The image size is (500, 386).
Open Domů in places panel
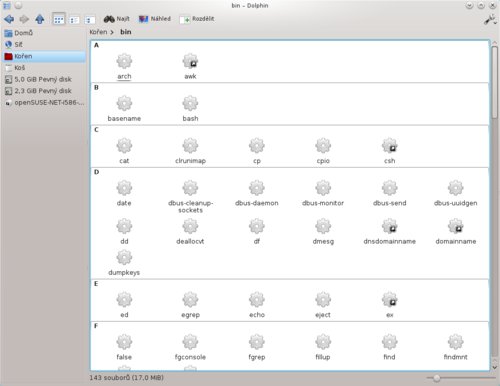44,33
